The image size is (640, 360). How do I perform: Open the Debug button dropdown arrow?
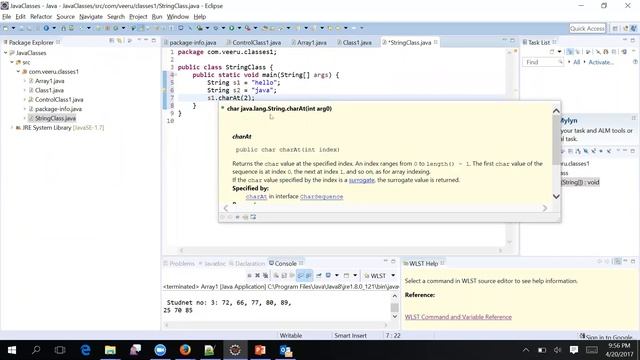click(x=223, y=28)
